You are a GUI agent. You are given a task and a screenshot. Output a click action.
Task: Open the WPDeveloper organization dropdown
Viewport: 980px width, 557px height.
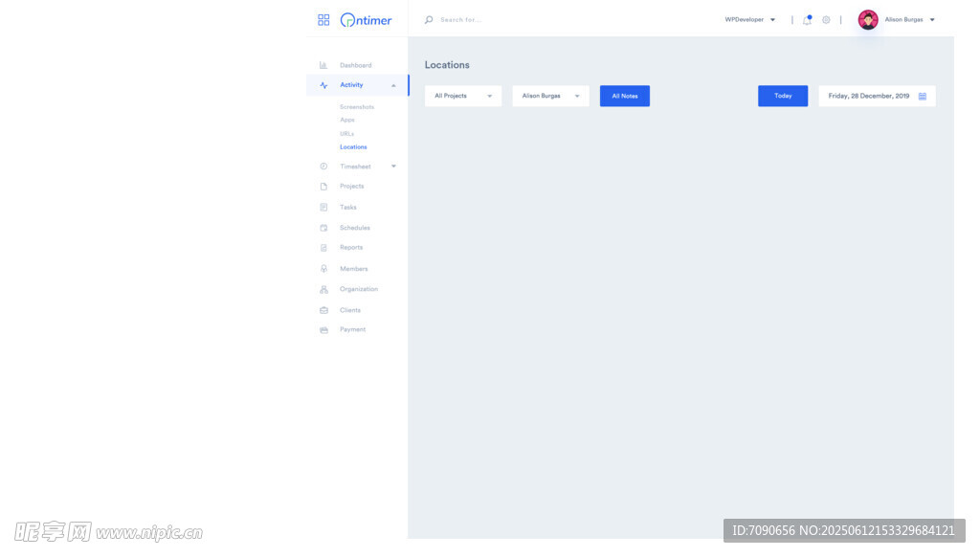pos(750,20)
